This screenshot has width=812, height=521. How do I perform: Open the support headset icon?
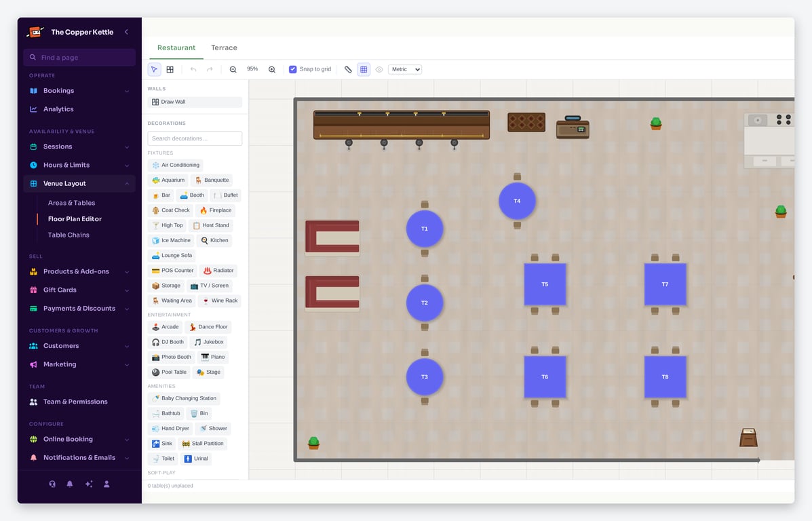[52, 484]
